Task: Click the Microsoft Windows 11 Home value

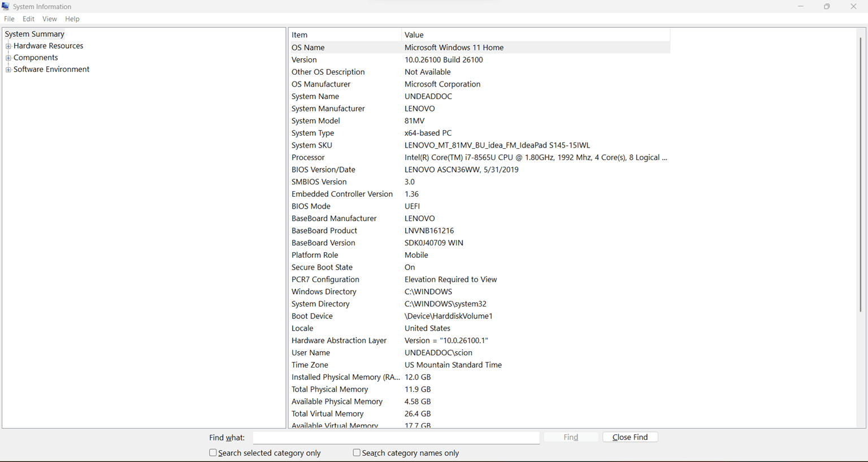Action: click(454, 48)
